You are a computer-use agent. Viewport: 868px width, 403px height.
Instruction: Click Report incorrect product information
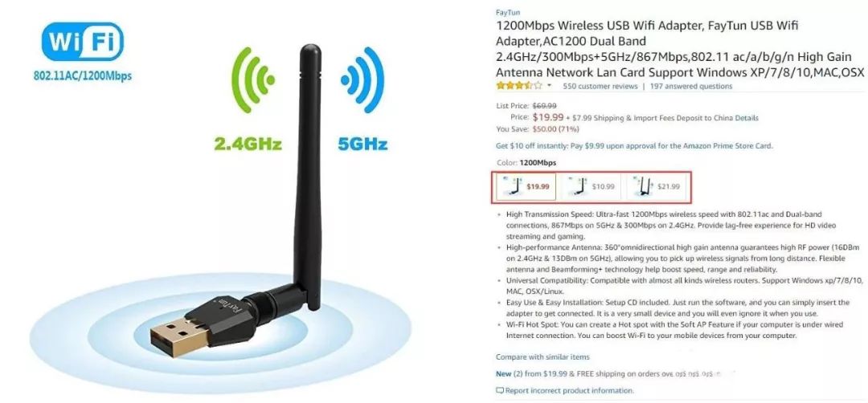pos(569,391)
